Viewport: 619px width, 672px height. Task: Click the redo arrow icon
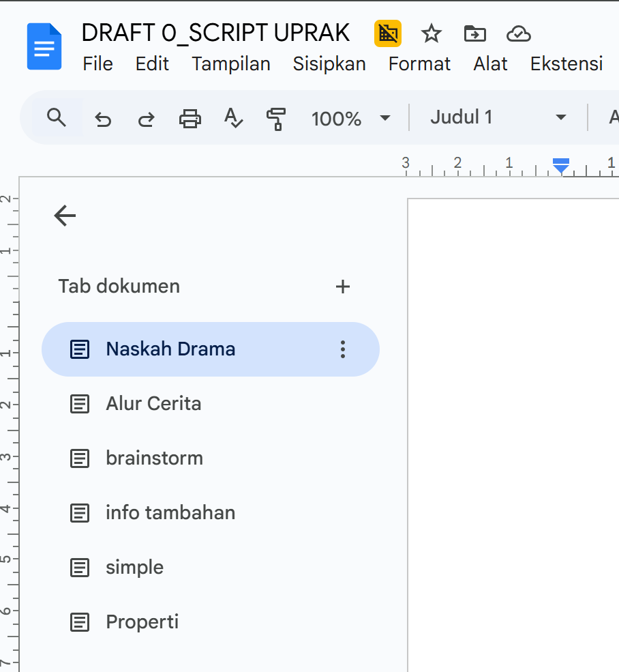pos(146,119)
